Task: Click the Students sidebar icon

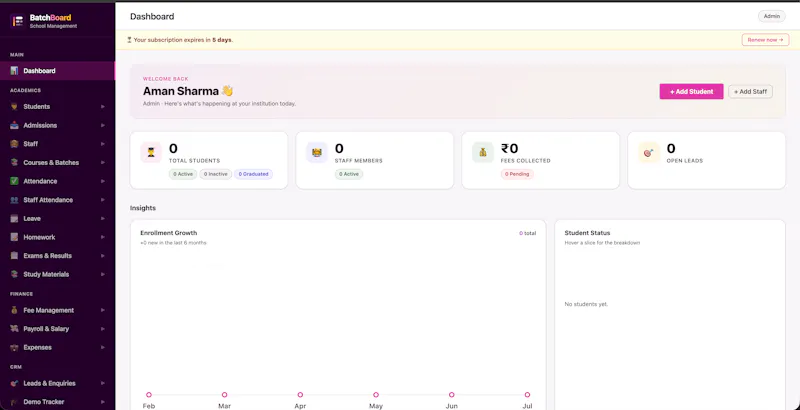Action: point(14,107)
